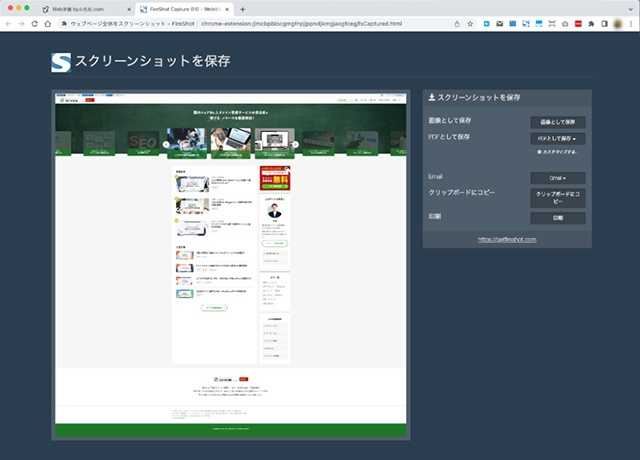The image size is (640, 460).
Task: Click the カスタマイズする link
Action: [557, 152]
